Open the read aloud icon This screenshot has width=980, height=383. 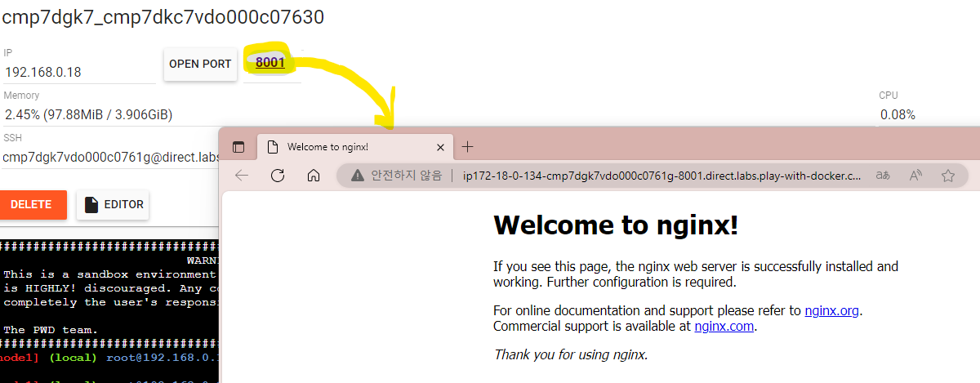tap(915, 175)
